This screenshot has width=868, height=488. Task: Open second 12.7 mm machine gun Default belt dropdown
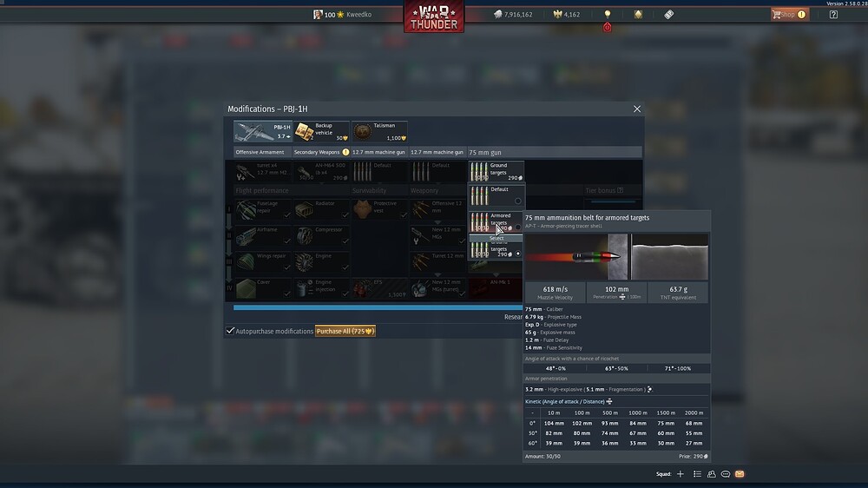pyautogui.click(x=437, y=172)
